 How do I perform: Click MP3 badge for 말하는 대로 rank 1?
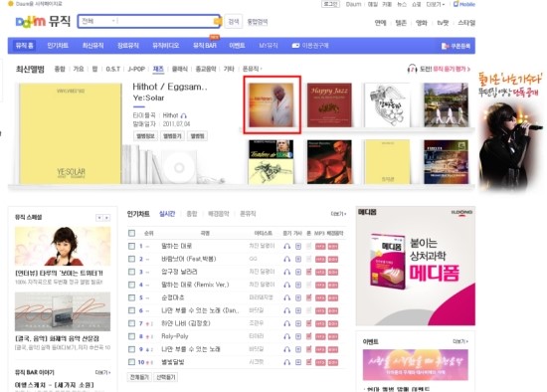point(320,247)
